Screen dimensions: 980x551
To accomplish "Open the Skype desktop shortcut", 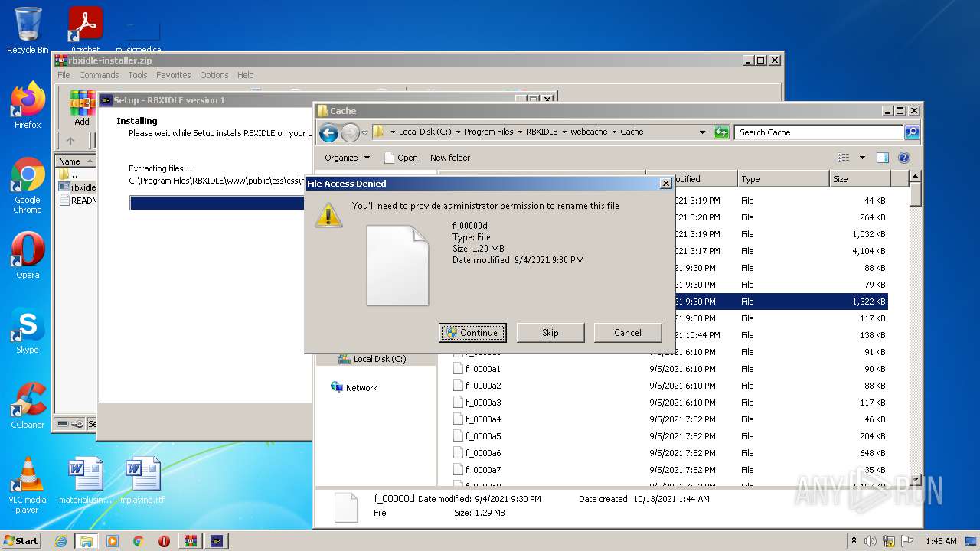I will 28,331.
